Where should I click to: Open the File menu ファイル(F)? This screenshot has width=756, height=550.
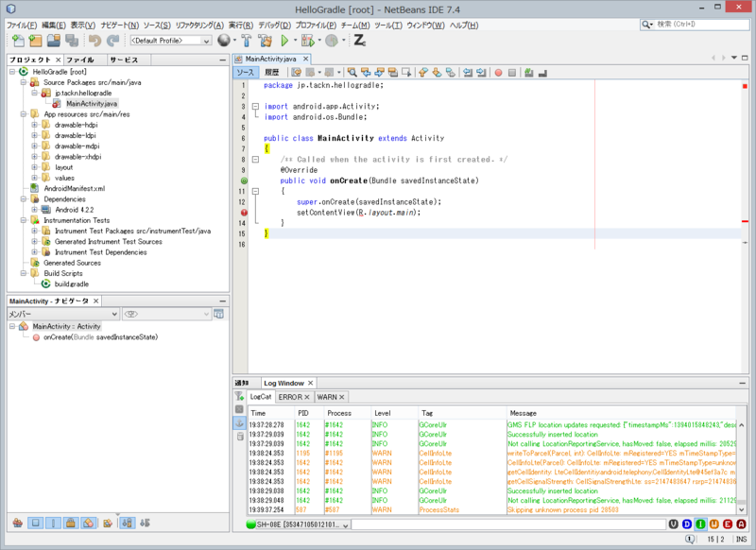pos(22,26)
